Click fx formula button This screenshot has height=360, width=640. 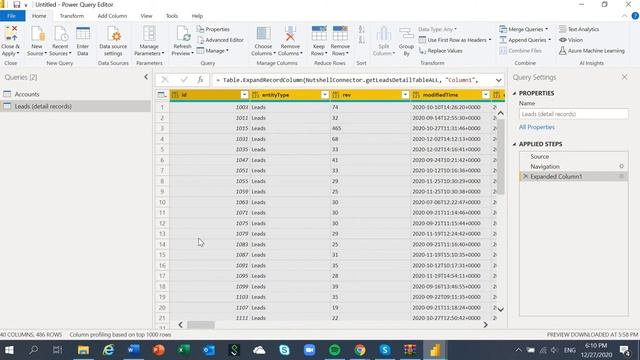[200, 80]
